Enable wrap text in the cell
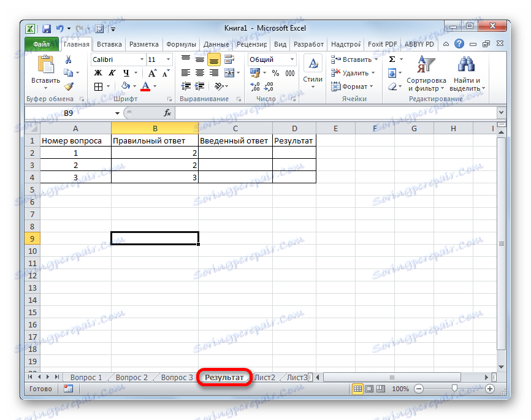Viewport: 531px width, 420px height. [229, 59]
